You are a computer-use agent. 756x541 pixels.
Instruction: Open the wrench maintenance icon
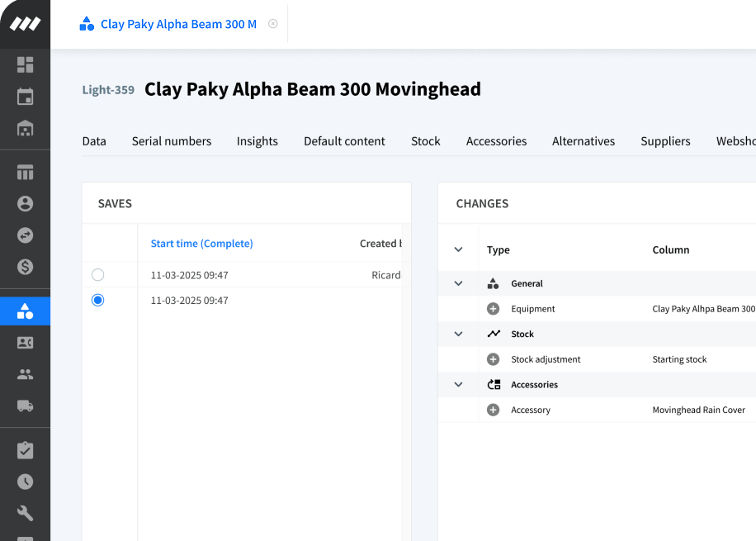[25, 513]
